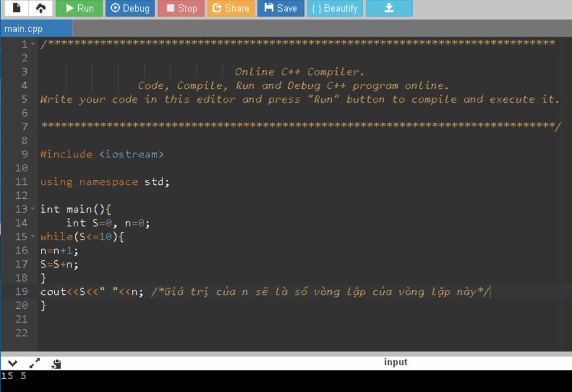Image resolution: width=572 pixels, height=392 pixels.
Task: Expand the console to fullscreen with the arrows icon
Action: tap(34, 363)
